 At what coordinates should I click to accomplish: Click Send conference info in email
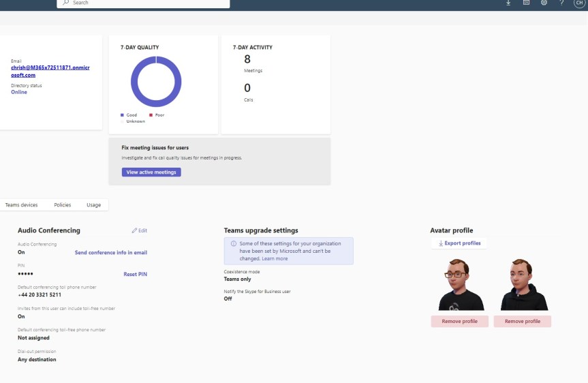(111, 252)
